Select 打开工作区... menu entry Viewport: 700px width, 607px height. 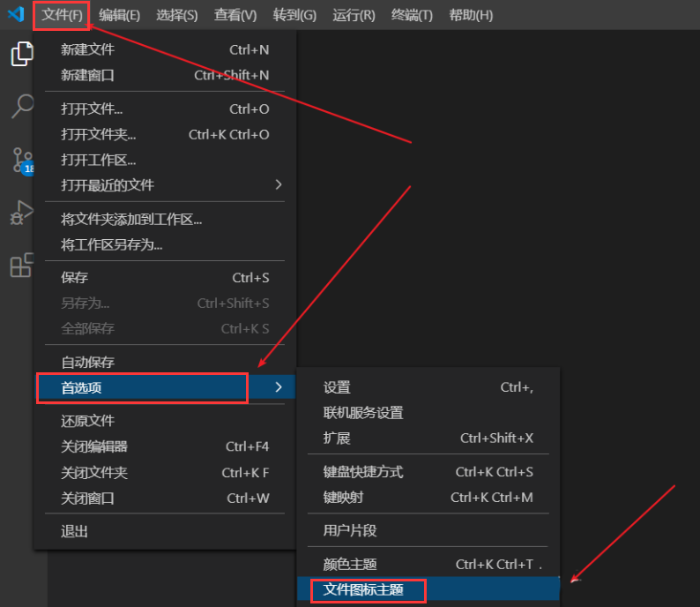[x=165, y=160]
